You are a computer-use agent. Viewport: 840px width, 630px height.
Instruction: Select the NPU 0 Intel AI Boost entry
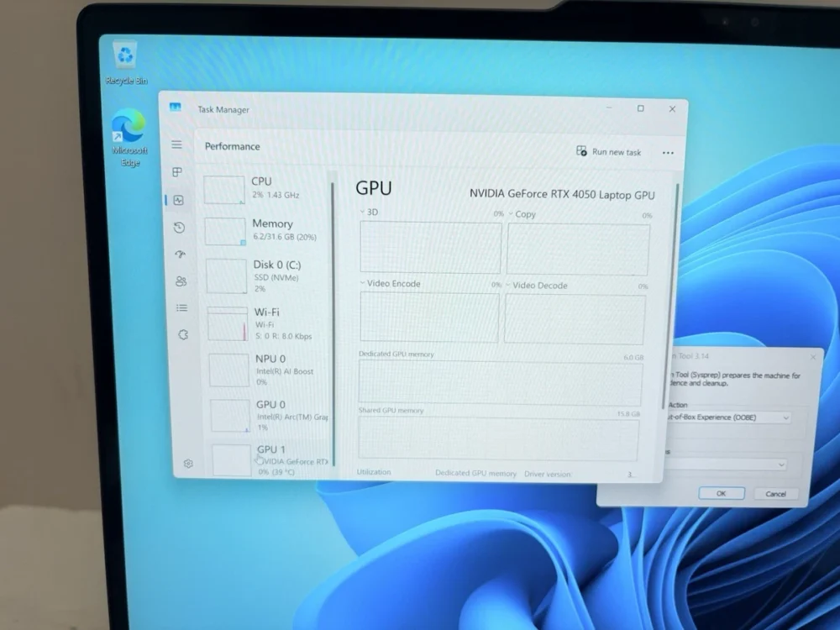pos(270,369)
